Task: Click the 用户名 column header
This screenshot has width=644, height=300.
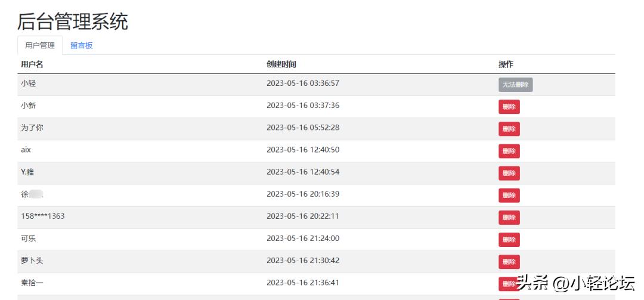Action: pyautogui.click(x=32, y=64)
